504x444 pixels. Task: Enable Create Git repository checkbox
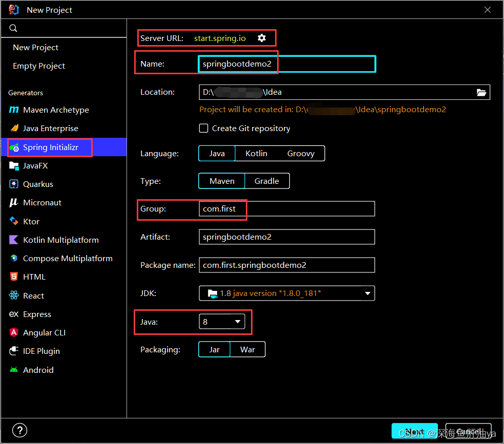pyautogui.click(x=203, y=128)
